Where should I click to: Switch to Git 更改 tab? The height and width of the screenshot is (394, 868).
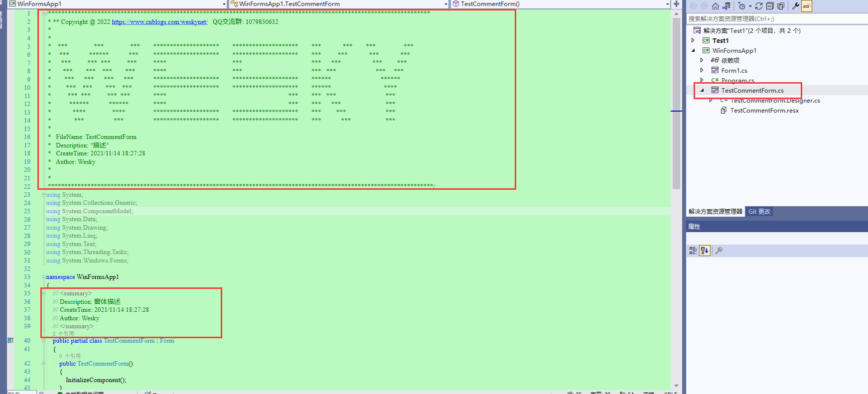pos(759,212)
